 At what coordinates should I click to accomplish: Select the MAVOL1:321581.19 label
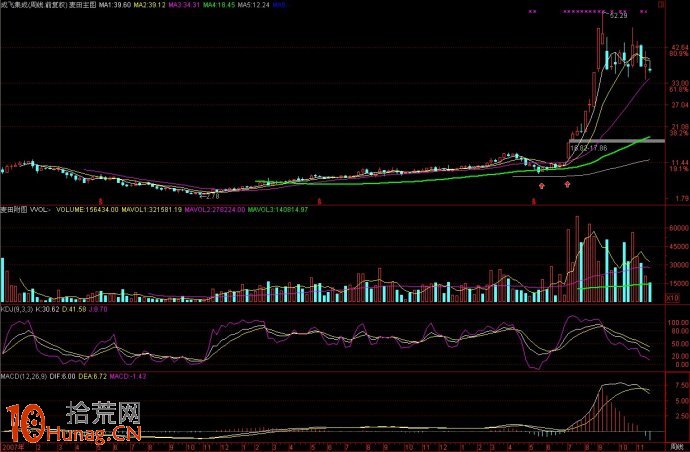pyautogui.click(x=151, y=210)
